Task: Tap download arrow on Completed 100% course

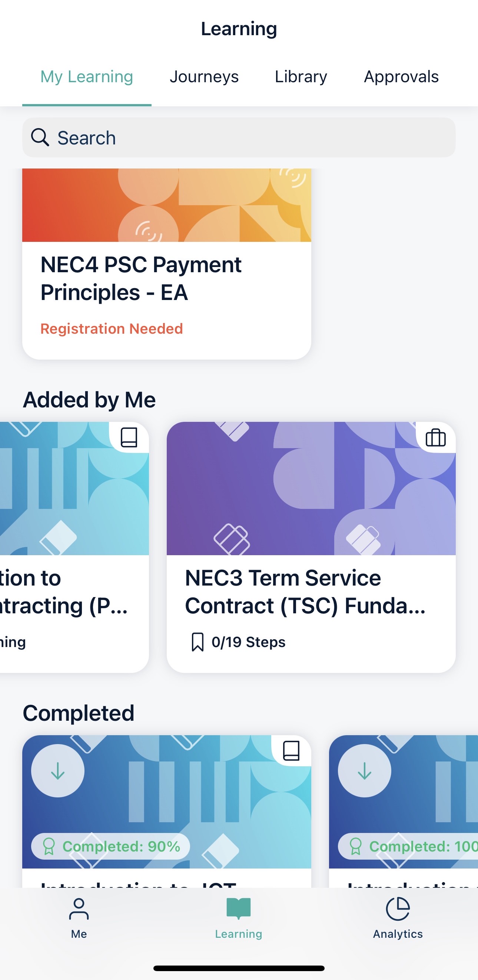Action: tap(365, 771)
